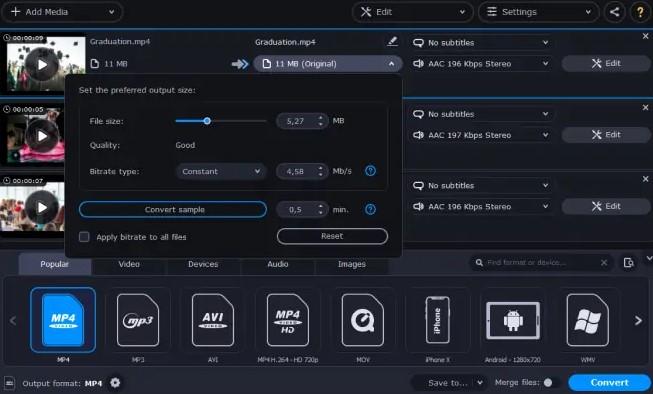
Task: Select the MP4 format icon
Action: [63, 320]
